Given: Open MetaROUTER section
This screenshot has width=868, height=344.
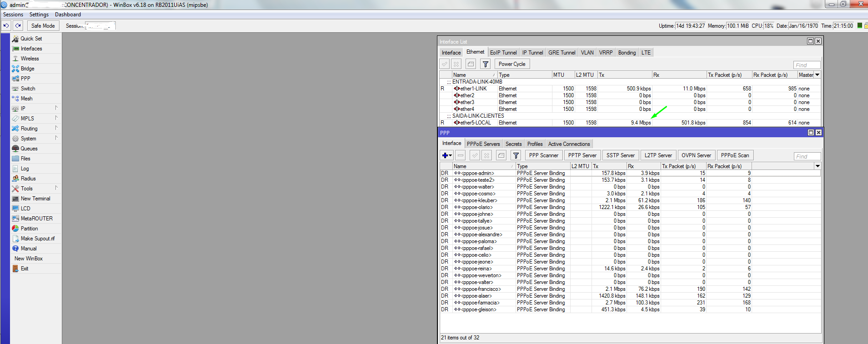Looking at the screenshot, I should [x=36, y=219].
